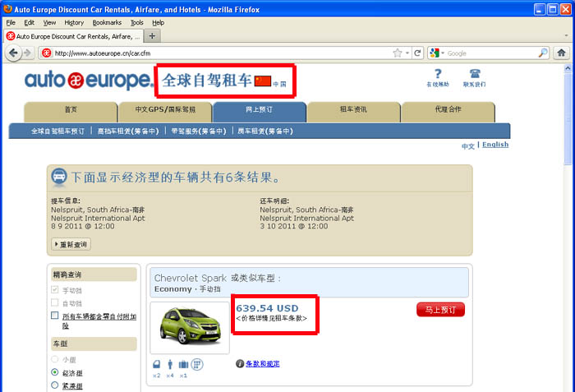Open the search engine Google icon dropdown
Image resolution: width=575 pixels, height=392 pixels.
pyautogui.click(x=437, y=53)
